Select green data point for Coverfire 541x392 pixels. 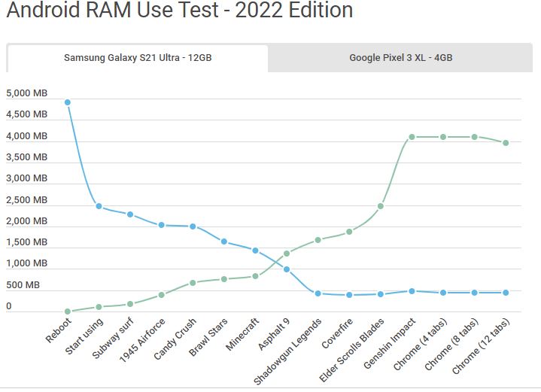click(x=349, y=232)
